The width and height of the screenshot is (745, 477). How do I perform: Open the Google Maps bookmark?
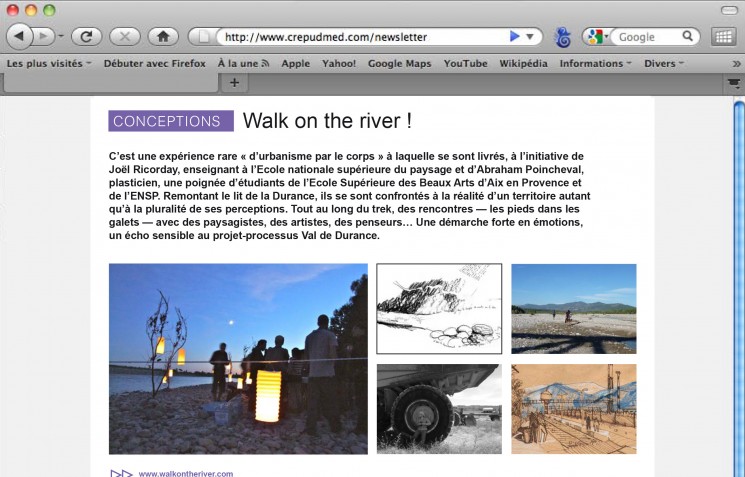[x=400, y=63]
